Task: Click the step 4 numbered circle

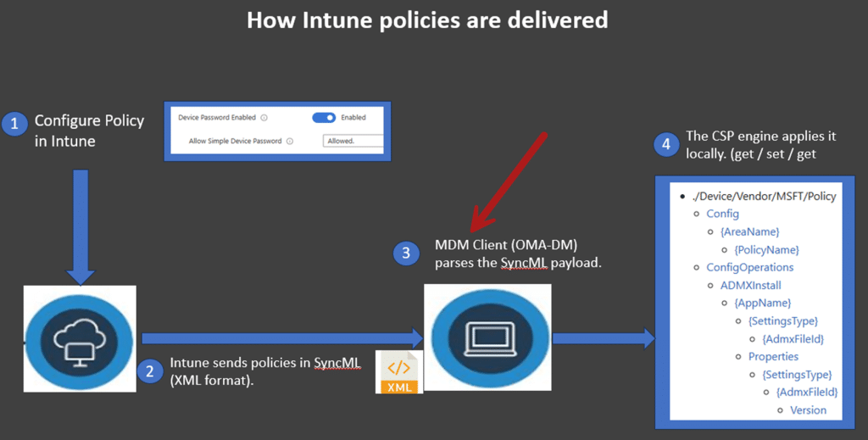Action: [666, 145]
